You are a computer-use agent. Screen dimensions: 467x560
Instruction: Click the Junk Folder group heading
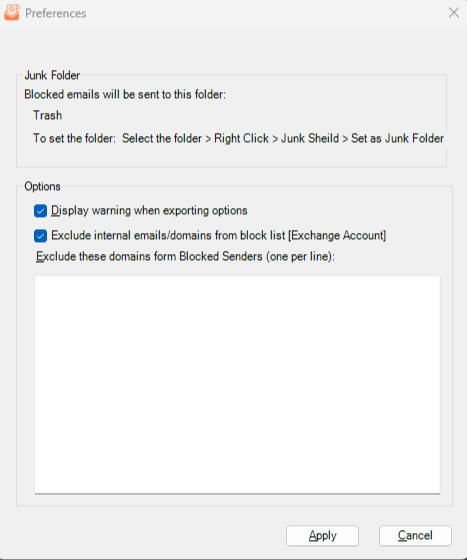(x=52, y=75)
